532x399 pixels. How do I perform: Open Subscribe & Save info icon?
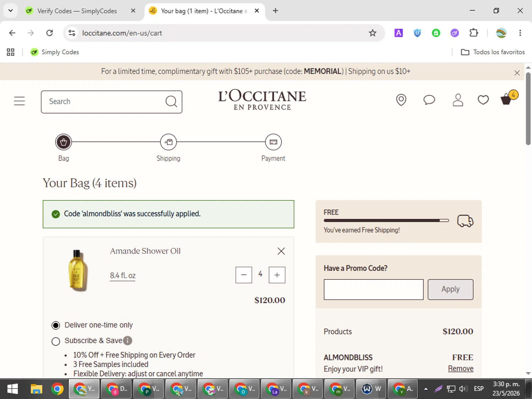128,340
